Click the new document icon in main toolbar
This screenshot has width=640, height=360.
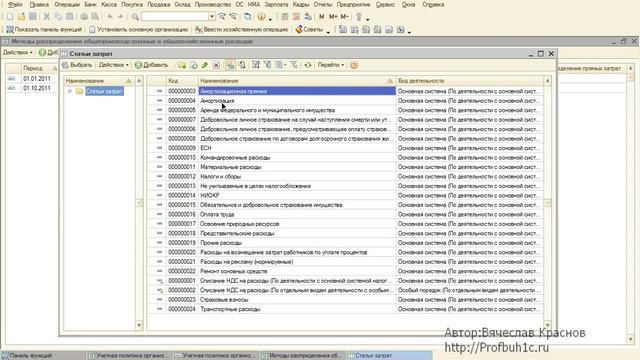[x=10, y=17]
